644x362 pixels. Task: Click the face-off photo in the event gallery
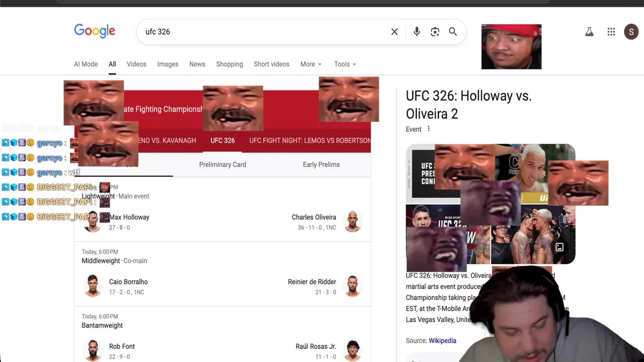[533, 234]
